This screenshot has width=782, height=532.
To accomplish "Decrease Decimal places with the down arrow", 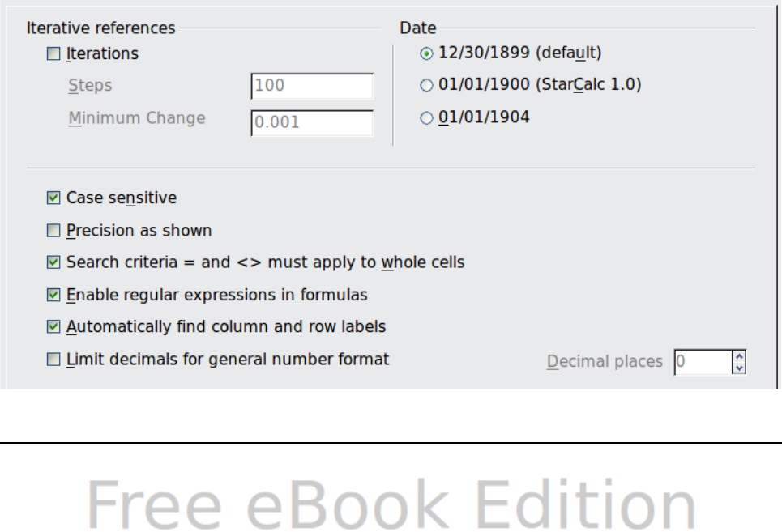I will 738,368.
